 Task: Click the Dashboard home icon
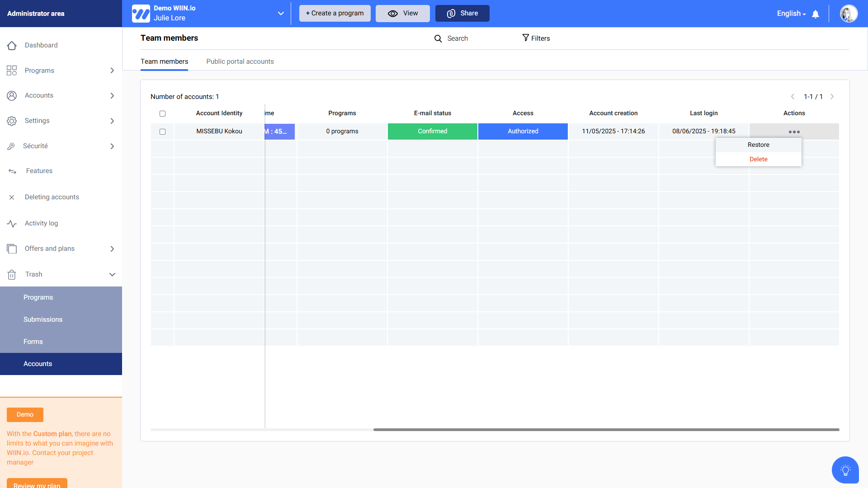click(12, 46)
